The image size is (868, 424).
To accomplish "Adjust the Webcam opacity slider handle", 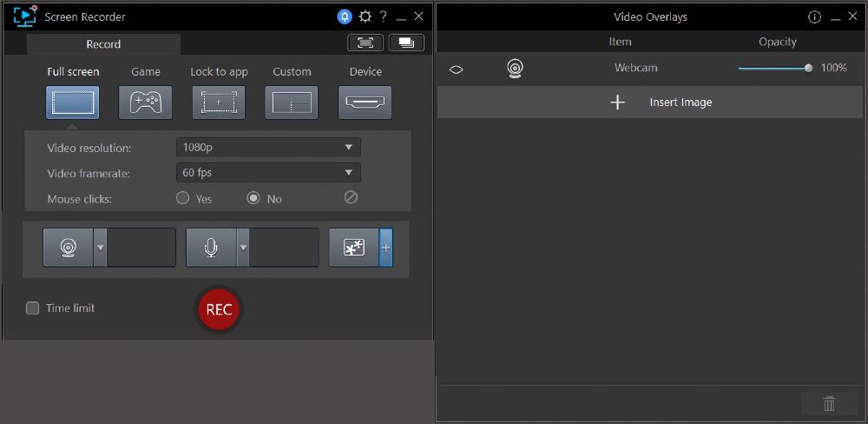I will click(x=809, y=68).
